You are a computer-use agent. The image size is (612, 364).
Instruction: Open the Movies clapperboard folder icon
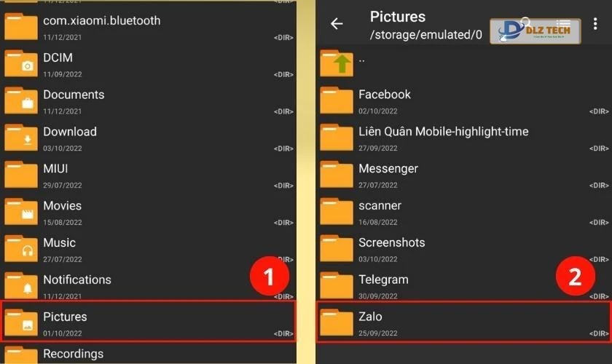[x=21, y=213]
